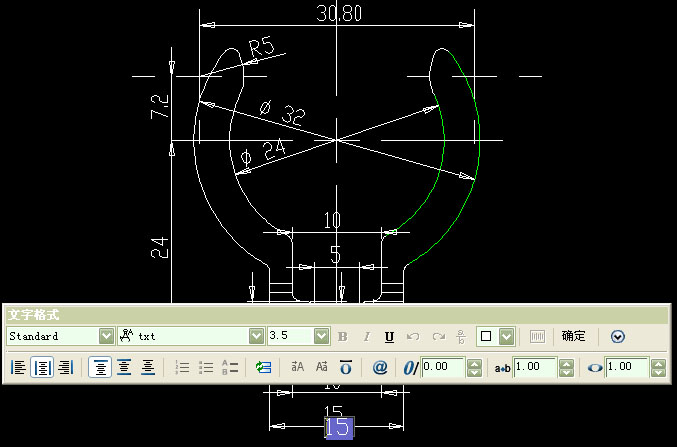
Task: Toggle italic text formatting
Action: click(x=366, y=336)
